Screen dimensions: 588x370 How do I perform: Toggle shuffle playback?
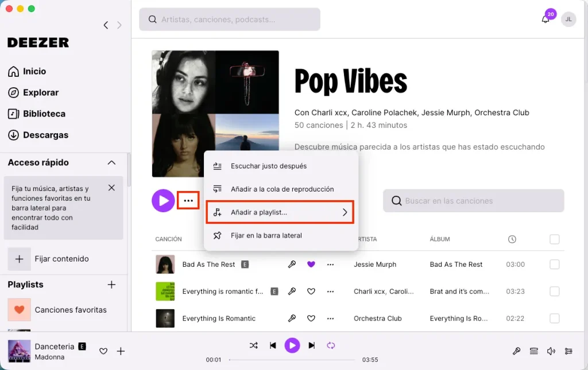point(253,345)
